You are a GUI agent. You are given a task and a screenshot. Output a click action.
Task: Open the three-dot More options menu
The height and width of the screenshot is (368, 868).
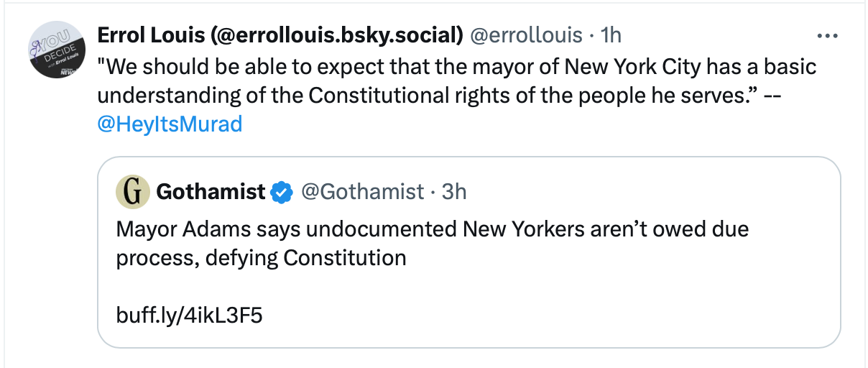pyautogui.click(x=828, y=35)
